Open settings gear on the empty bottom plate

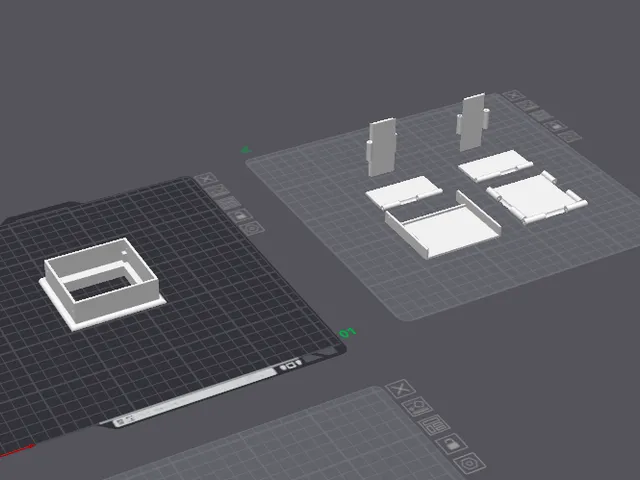point(470,464)
